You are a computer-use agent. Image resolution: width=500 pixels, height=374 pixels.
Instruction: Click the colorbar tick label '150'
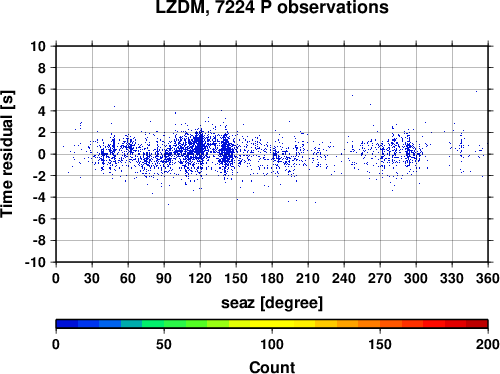pos(380,344)
